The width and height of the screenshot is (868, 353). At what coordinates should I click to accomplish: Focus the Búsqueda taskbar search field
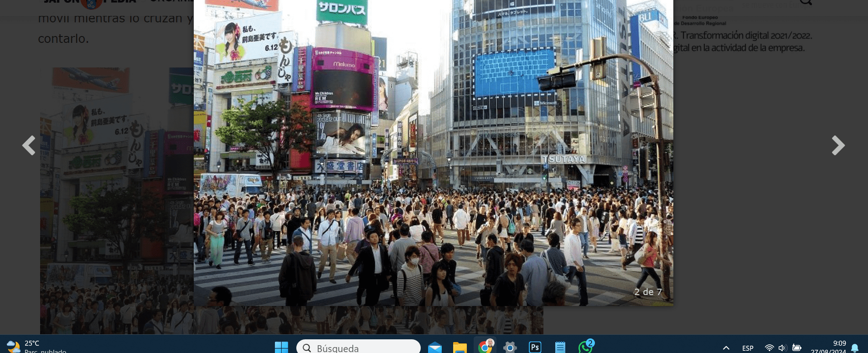[358, 348]
